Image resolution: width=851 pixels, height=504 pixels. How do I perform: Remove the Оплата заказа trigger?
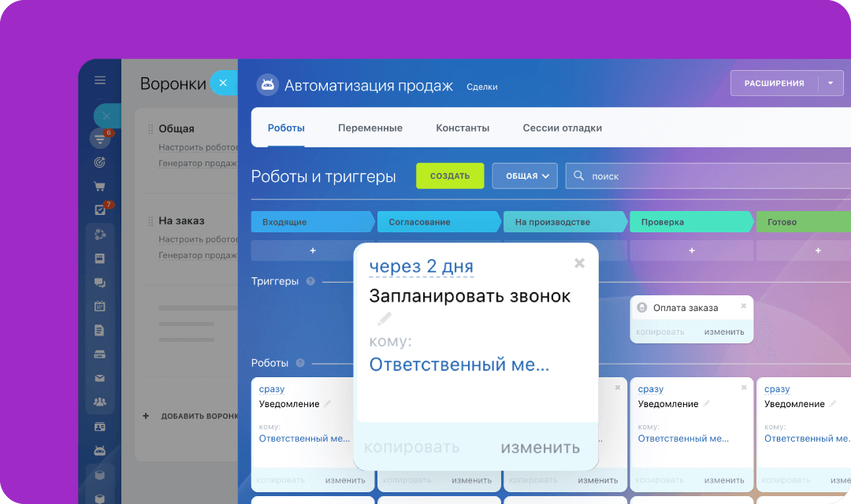click(x=744, y=306)
